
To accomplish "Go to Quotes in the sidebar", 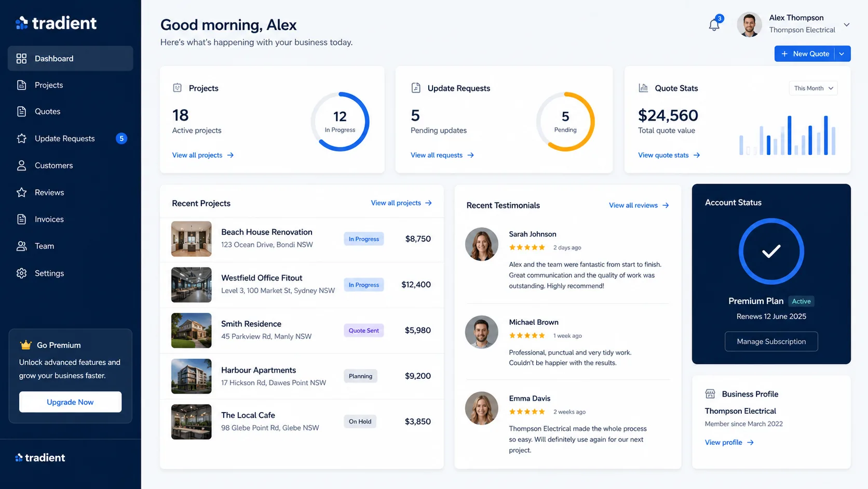I will 70,112.
